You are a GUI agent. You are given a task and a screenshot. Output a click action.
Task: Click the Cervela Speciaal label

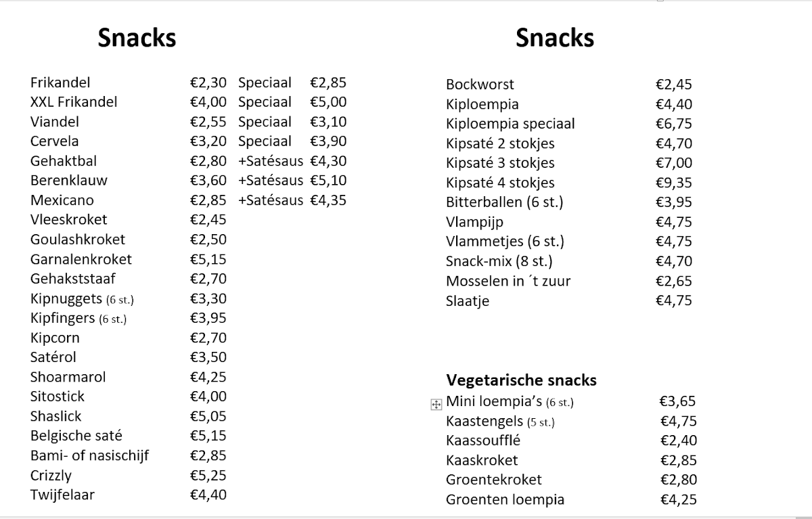point(265,141)
